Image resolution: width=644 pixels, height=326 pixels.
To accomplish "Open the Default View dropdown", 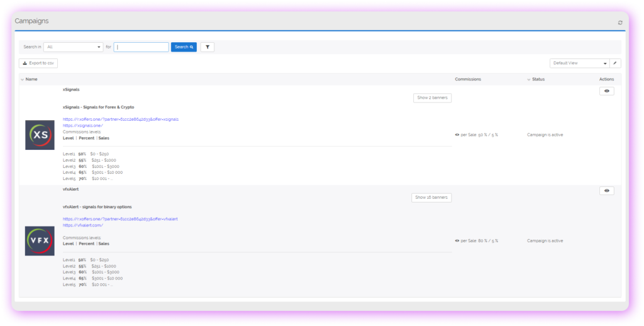I will click(579, 63).
